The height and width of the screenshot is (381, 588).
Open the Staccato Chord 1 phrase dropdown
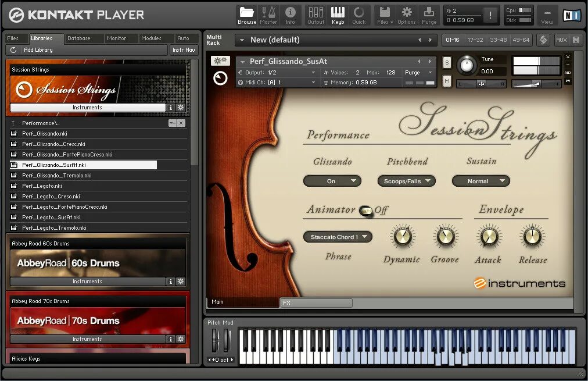tap(338, 237)
